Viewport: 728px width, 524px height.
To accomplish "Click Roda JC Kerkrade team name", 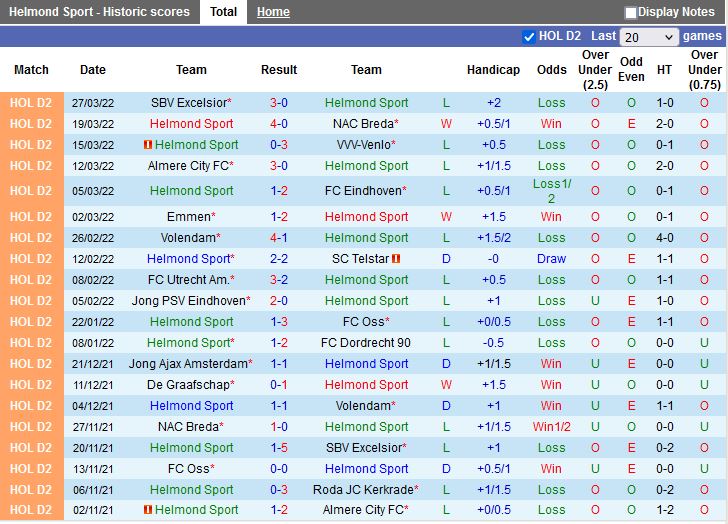I will [366, 490].
